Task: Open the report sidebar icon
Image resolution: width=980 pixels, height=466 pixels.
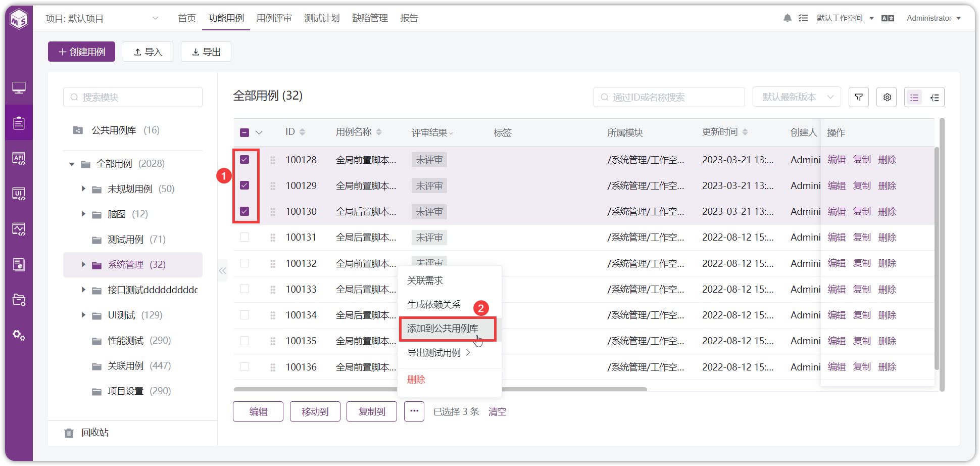Action: point(19,264)
